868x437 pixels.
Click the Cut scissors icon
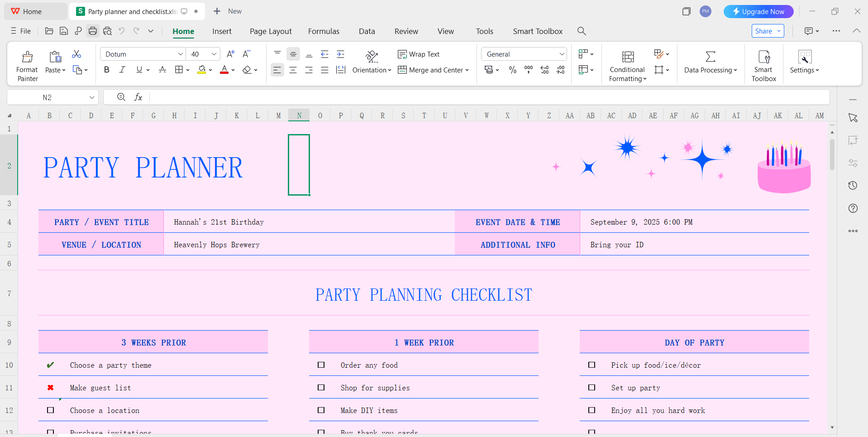(x=76, y=54)
